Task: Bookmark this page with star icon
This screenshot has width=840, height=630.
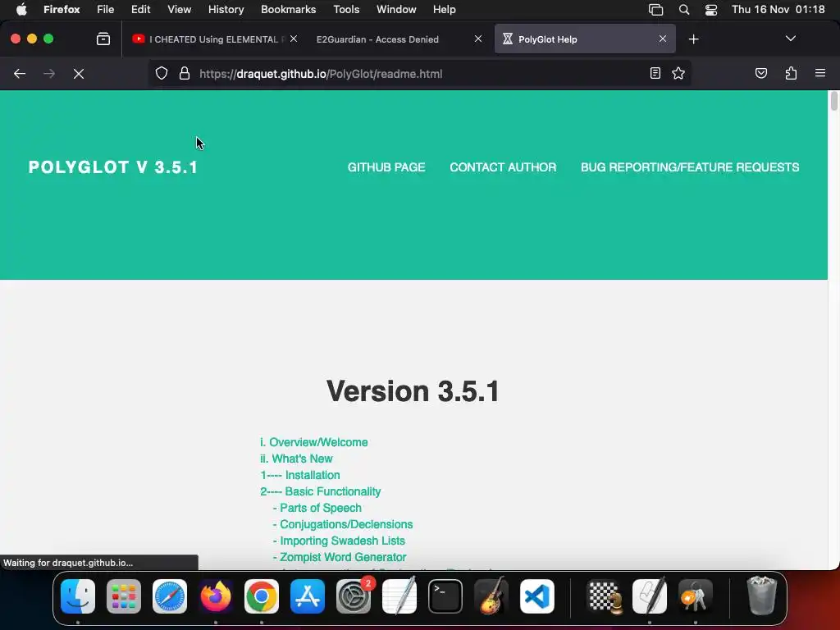Action: tap(678, 73)
